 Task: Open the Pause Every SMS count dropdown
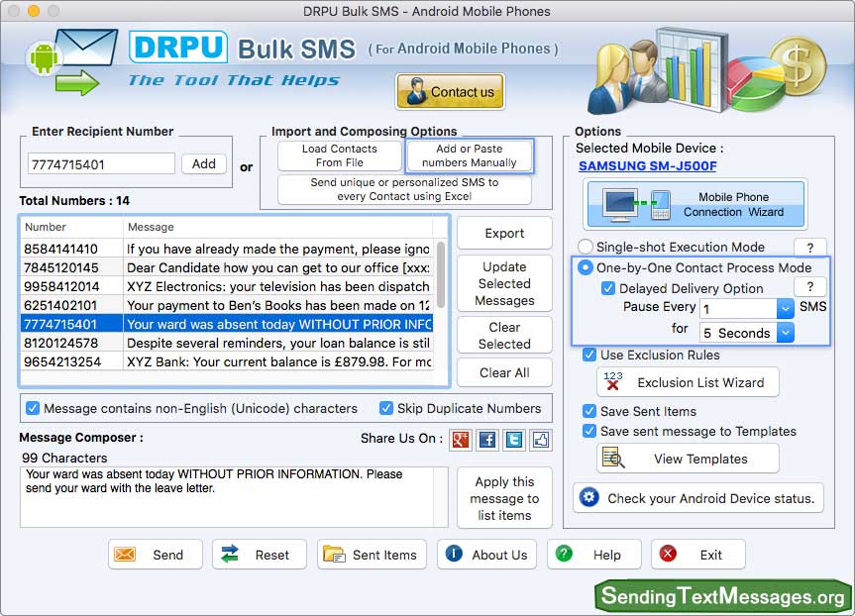[786, 309]
